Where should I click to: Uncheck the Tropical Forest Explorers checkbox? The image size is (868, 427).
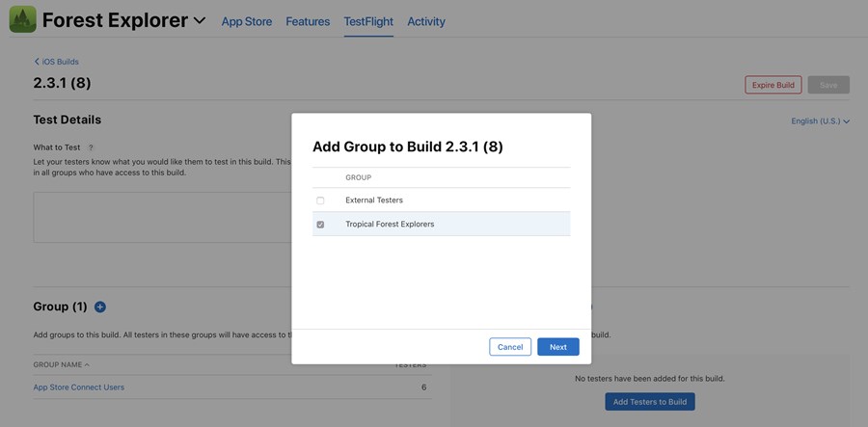[x=320, y=225]
